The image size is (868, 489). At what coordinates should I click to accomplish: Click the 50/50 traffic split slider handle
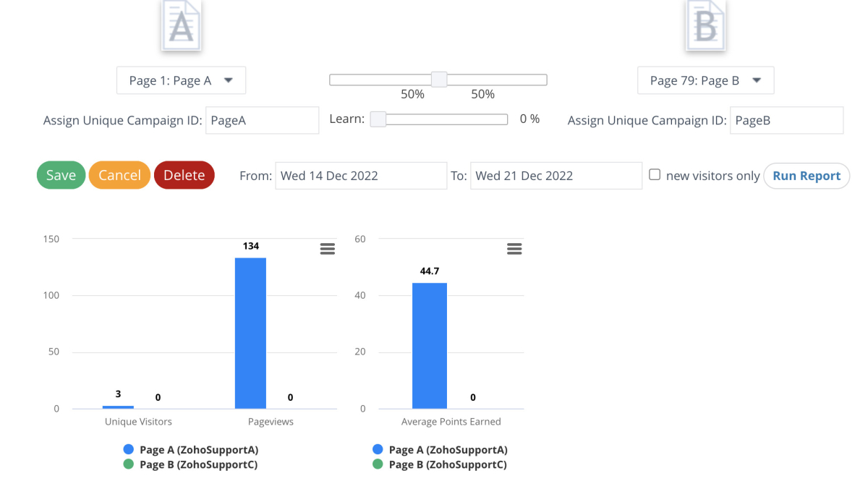click(438, 80)
